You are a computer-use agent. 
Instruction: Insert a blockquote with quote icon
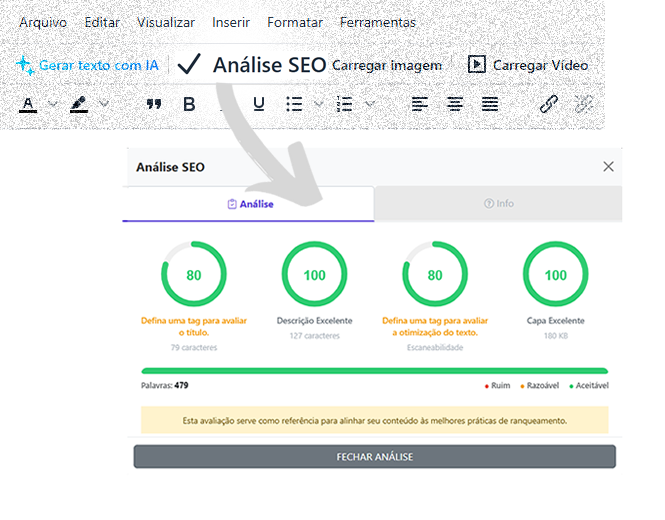tap(154, 104)
